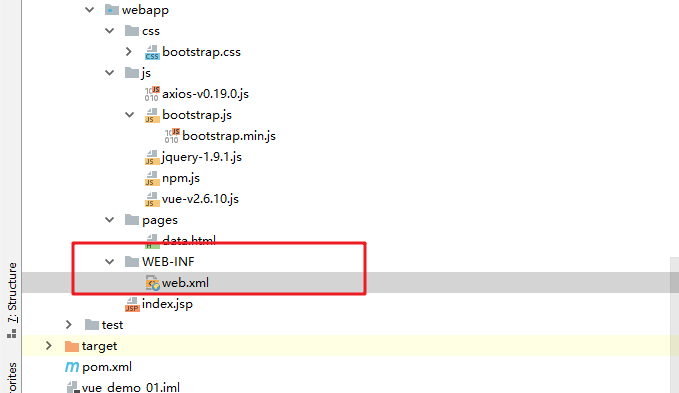
Task: Select the js folder label
Action: click(146, 73)
